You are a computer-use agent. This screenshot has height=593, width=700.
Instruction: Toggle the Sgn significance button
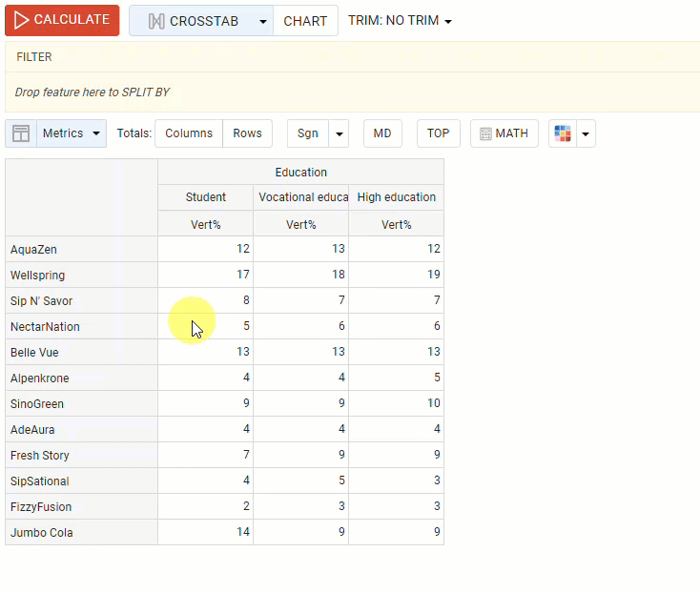click(x=307, y=133)
